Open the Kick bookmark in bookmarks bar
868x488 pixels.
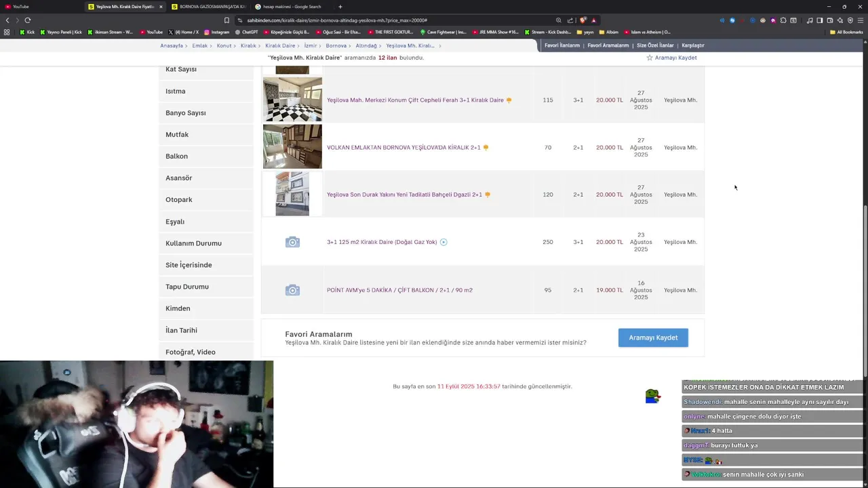pyautogui.click(x=26, y=32)
